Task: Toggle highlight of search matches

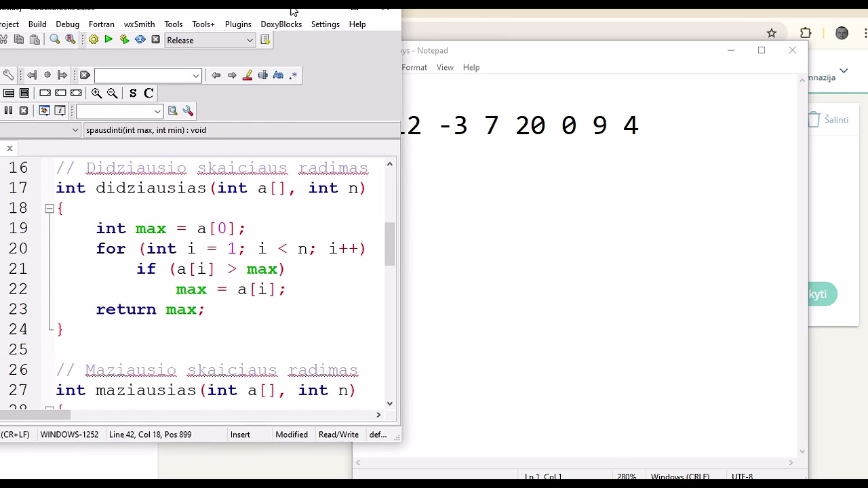Action: (248, 75)
